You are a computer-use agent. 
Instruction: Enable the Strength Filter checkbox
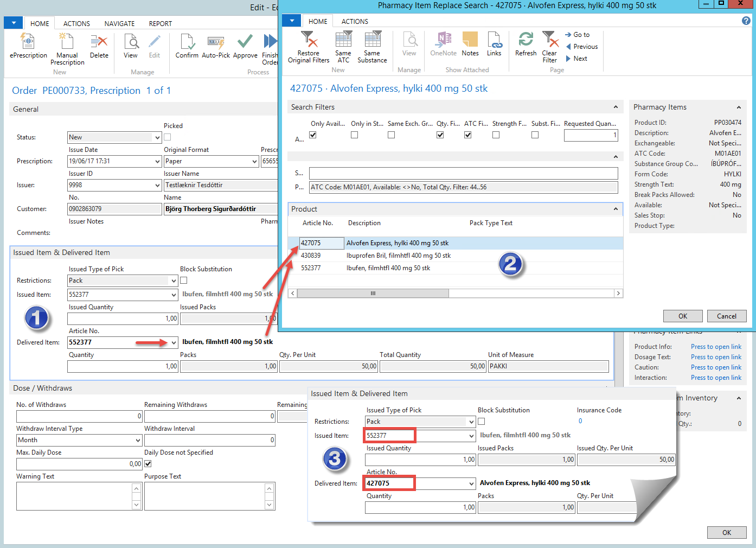click(x=496, y=135)
